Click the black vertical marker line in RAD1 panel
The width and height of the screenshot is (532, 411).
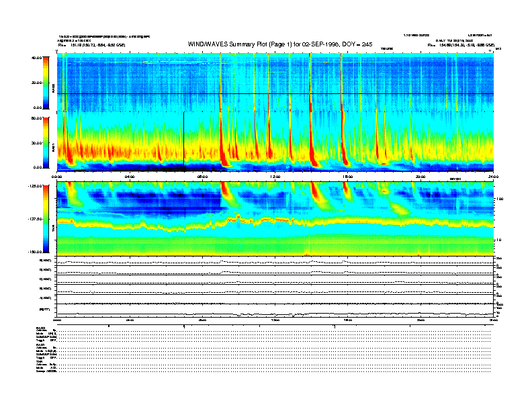(x=184, y=141)
